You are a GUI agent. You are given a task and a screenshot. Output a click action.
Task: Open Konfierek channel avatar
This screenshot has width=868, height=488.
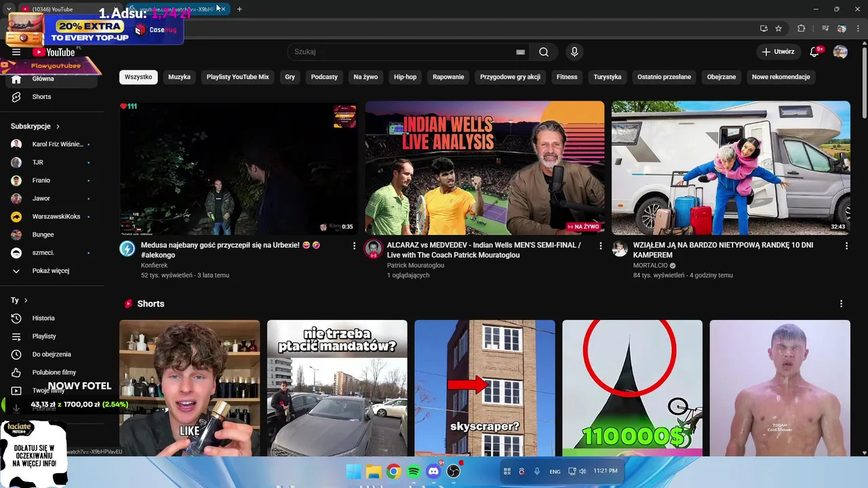(127, 249)
